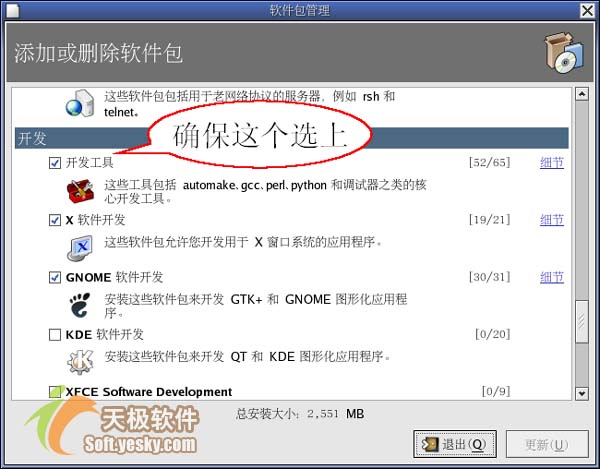
Task: Click the KDE gear icon
Action: point(80,362)
